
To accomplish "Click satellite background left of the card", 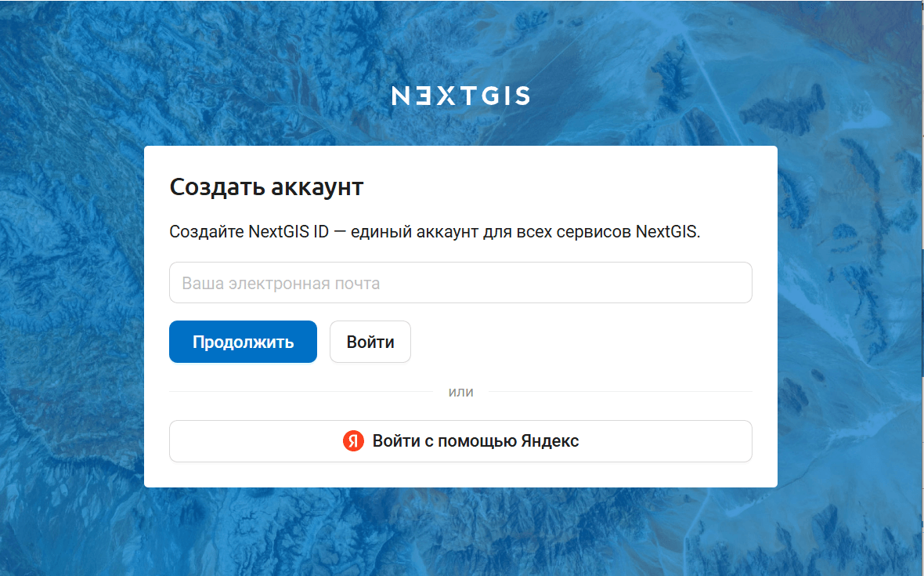I will (72, 318).
